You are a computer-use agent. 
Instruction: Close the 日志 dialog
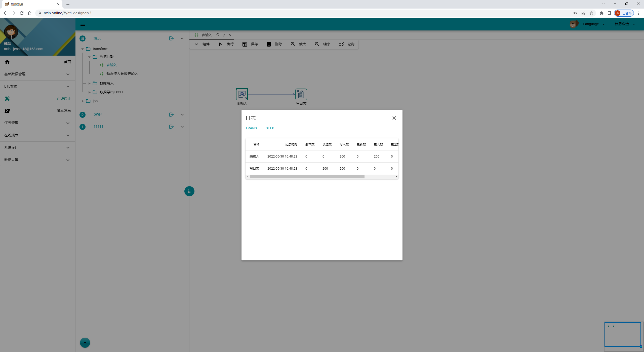[x=394, y=118]
